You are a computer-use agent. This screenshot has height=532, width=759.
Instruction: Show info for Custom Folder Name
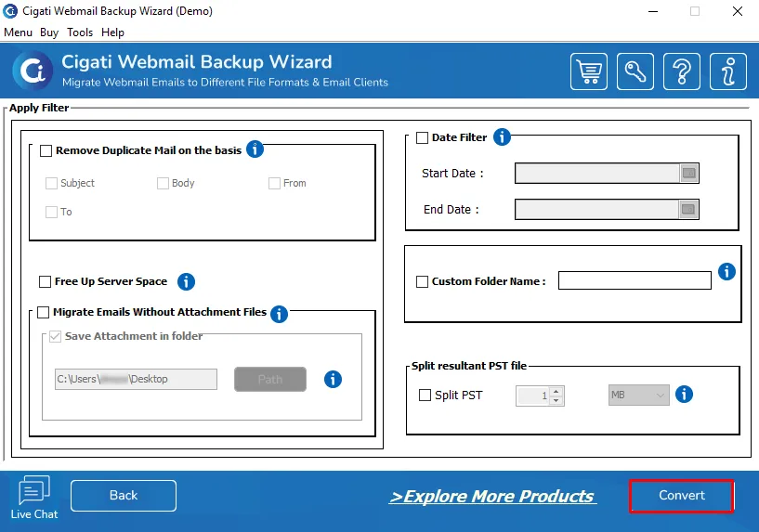coord(726,271)
